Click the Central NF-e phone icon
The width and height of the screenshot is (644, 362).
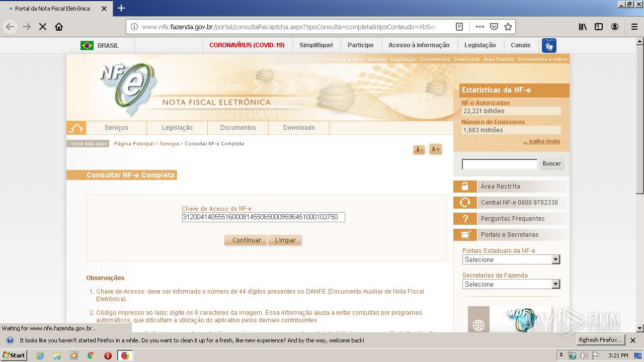point(465,203)
